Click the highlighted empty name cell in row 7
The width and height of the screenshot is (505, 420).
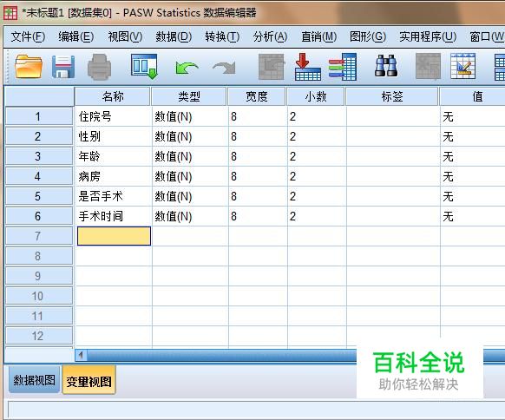(x=114, y=236)
